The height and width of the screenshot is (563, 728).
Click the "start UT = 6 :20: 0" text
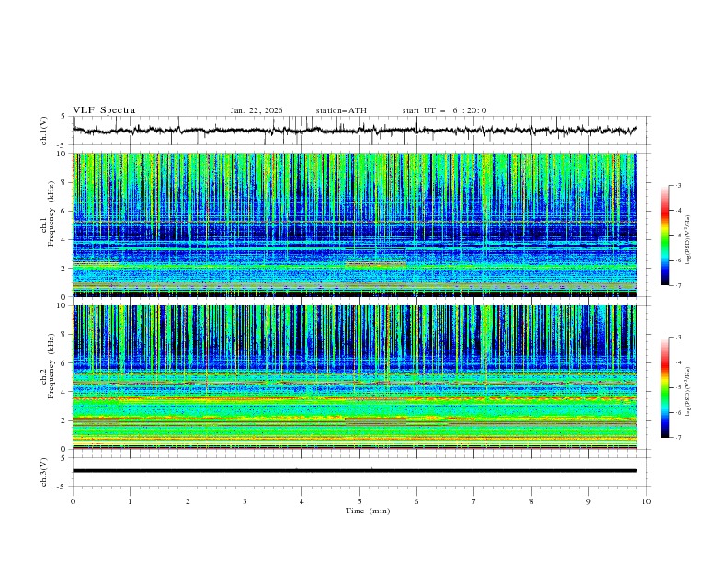444,110
